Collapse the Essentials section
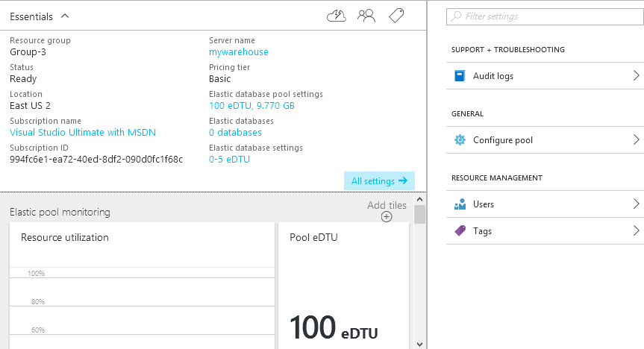 pos(64,16)
